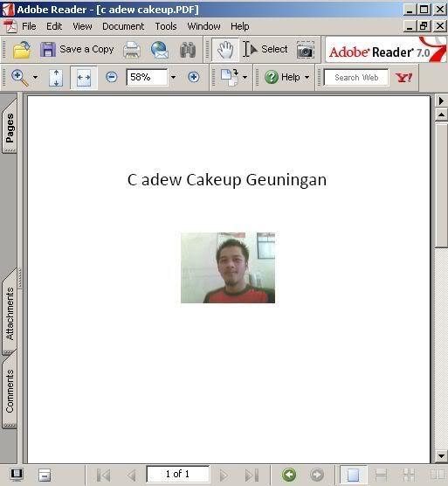Image resolution: width=448 pixels, height=486 pixels.
Task: Switch to the Attachments side tab
Action: point(10,313)
